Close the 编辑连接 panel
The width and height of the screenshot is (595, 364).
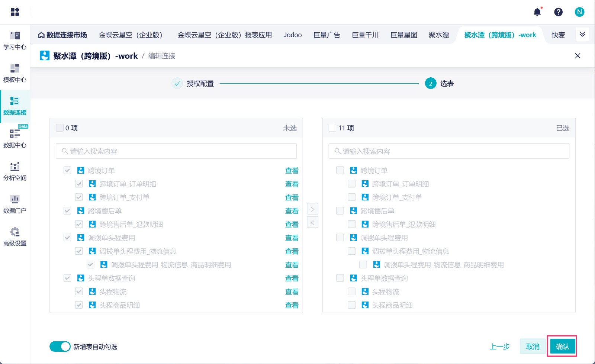click(578, 56)
